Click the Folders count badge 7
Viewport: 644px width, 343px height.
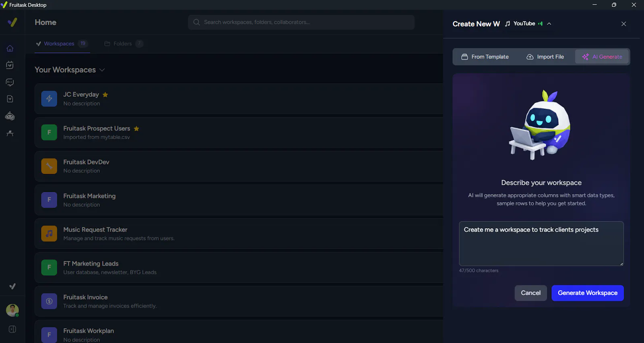coord(139,44)
